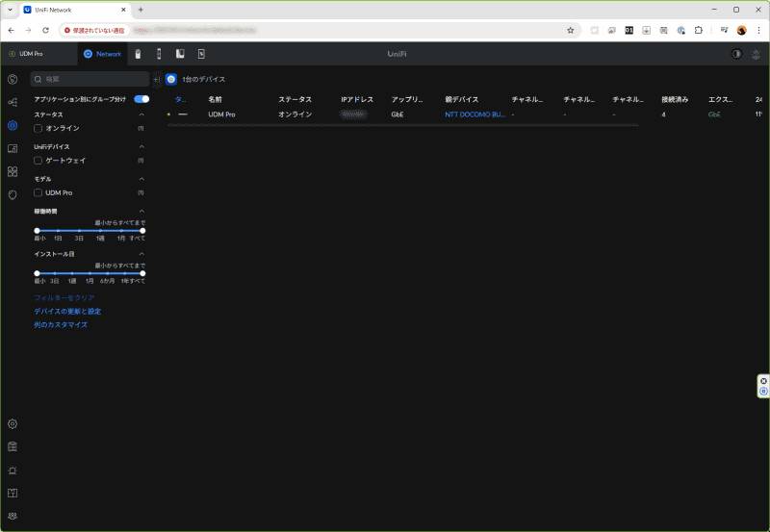Image resolution: width=770 pixels, height=532 pixels.
Task: Open the floor-plan icon near sidebar bottom
Action: 13,494
